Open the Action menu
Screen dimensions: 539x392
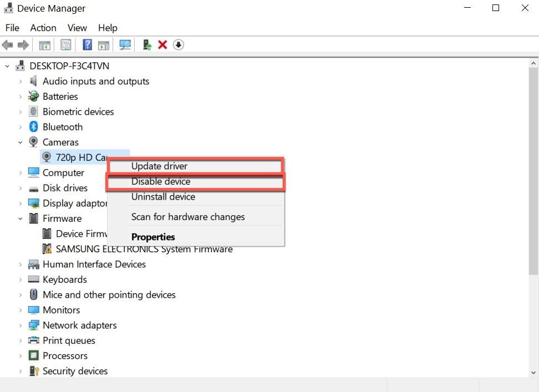pyautogui.click(x=43, y=28)
